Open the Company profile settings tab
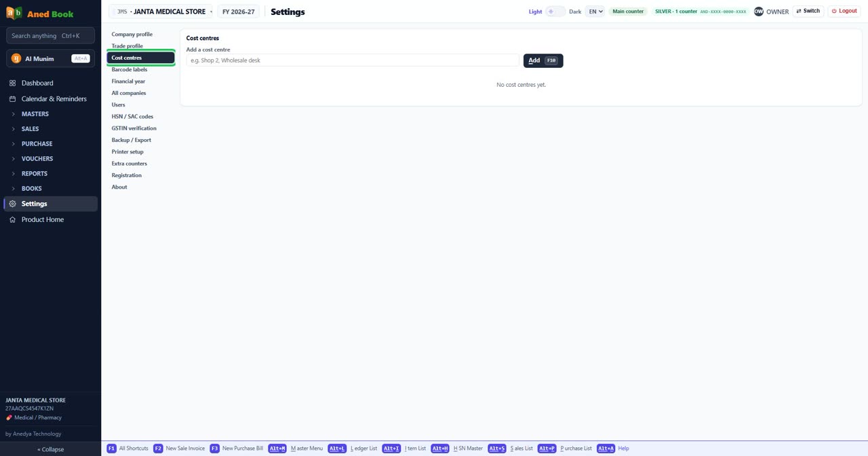The height and width of the screenshot is (456, 868). click(x=140, y=35)
